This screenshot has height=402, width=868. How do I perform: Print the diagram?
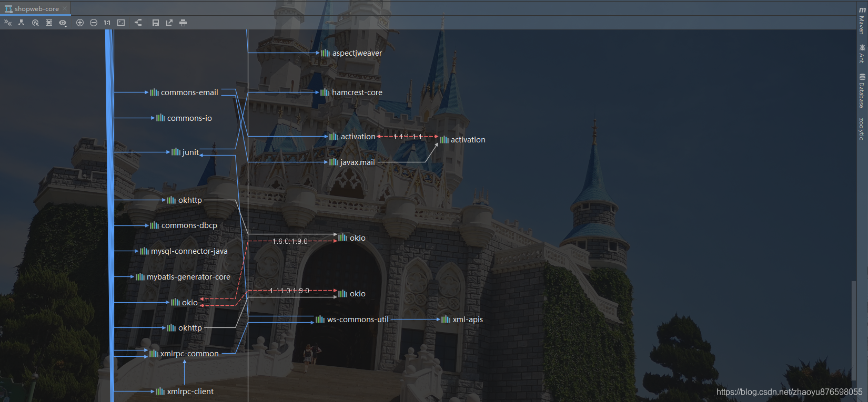pos(183,23)
